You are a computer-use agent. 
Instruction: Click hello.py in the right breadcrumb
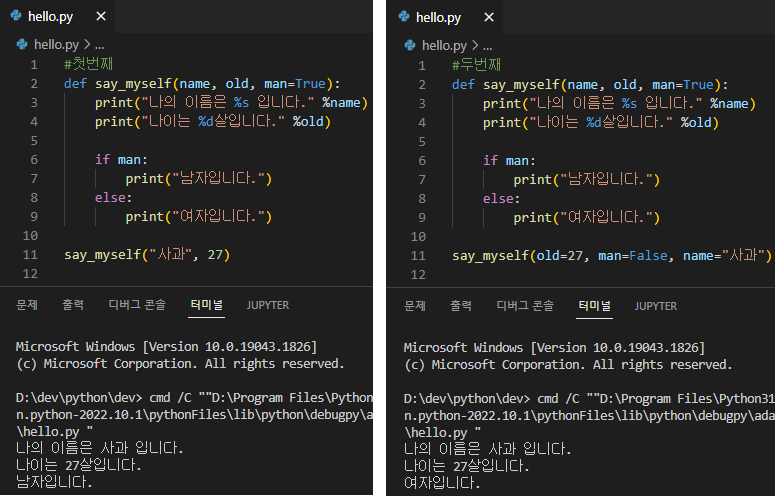click(444, 45)
